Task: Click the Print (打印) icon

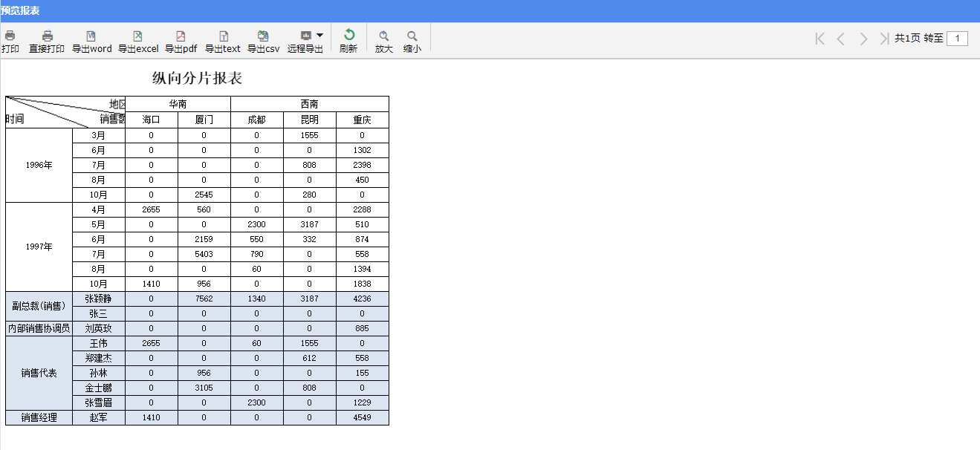Action: point(10,36)
